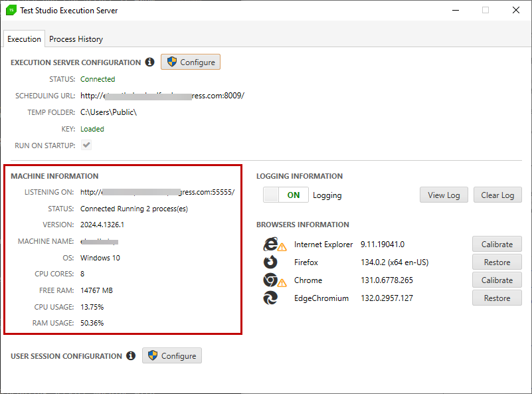
Task: Restore Firefox browser settings
Action: point(497,262)
